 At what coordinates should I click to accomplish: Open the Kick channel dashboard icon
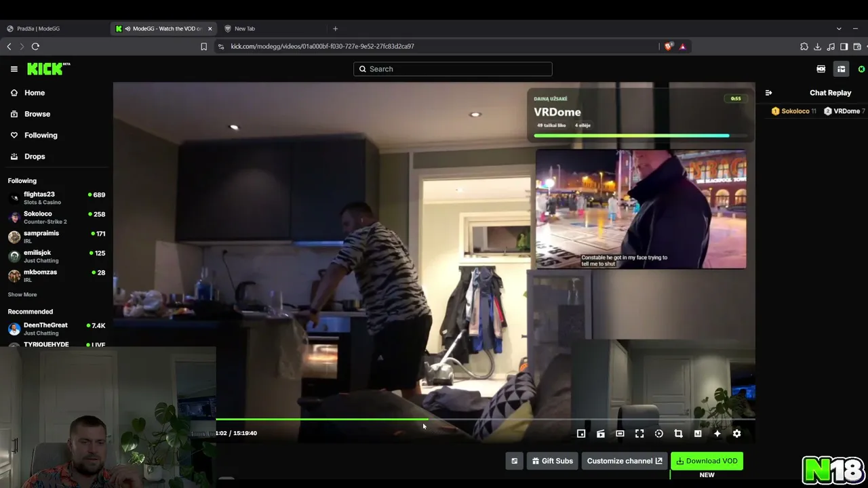click(x=841, y=69)
